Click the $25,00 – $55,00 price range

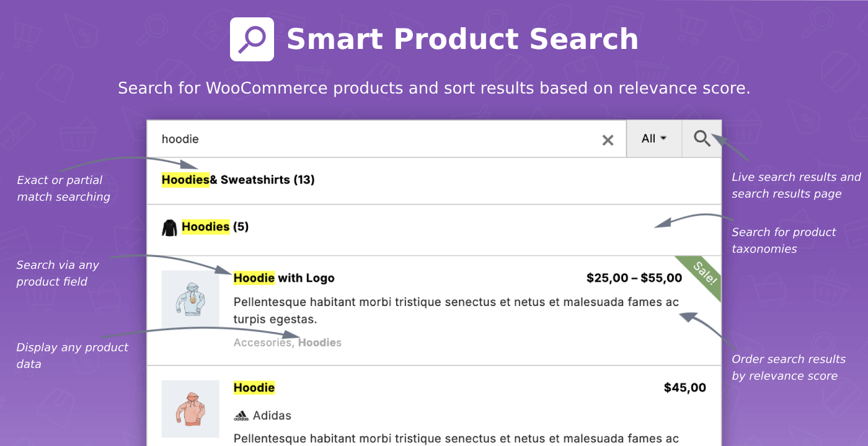pos(634,278)
